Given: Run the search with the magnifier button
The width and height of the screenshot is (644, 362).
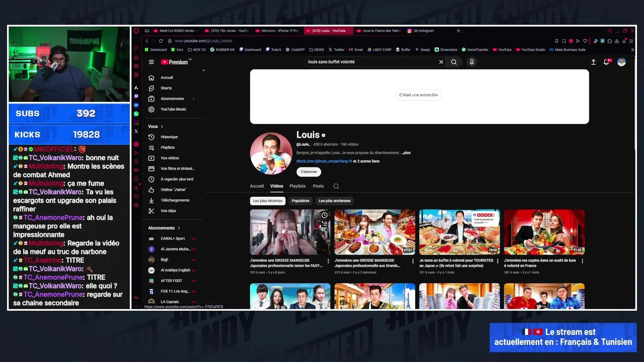Looking at the screenshot, I should pos(454,62).
